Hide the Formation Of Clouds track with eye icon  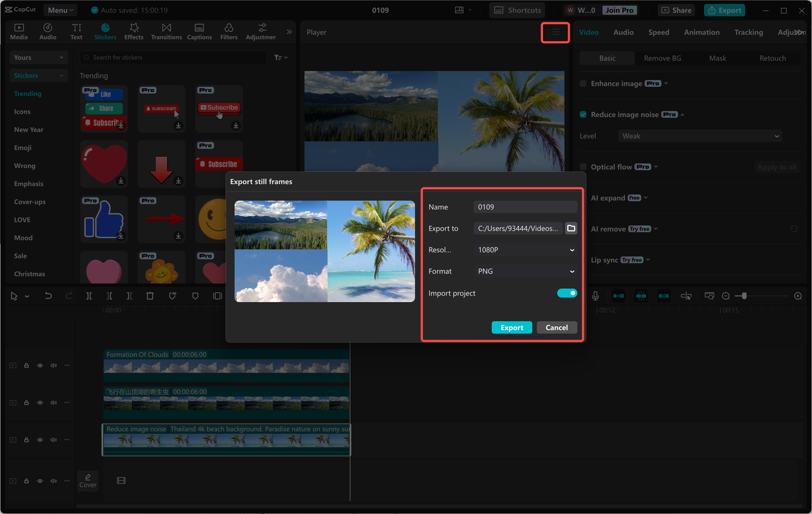pos(40,366)
